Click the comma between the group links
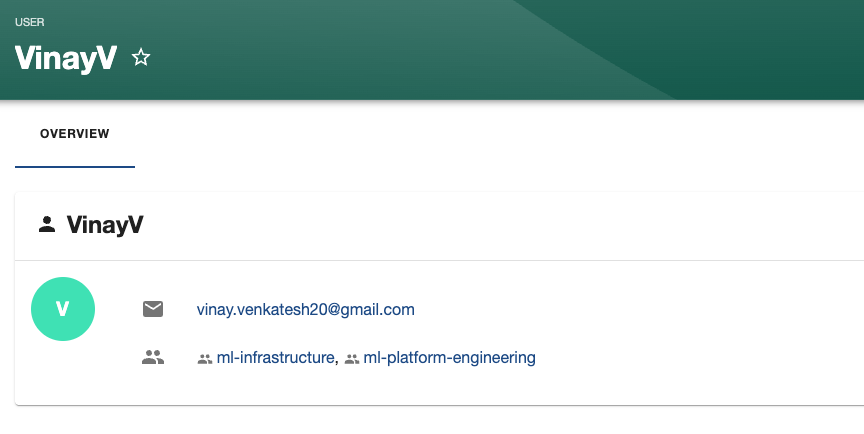The image size is (864, 434). pyautogui.click(x=338, y=358)
